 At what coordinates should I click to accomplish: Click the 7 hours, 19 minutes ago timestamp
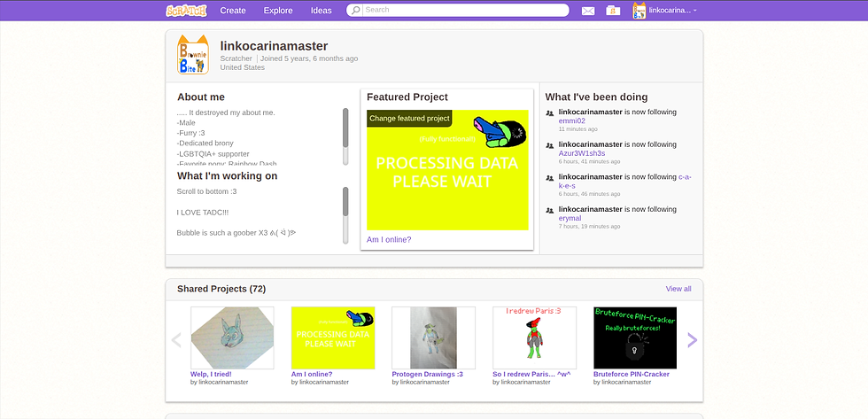(589, 227)
